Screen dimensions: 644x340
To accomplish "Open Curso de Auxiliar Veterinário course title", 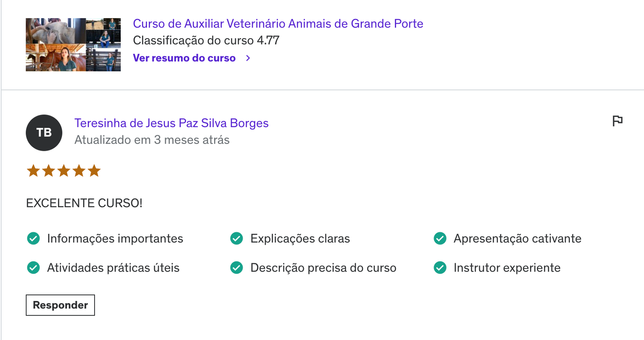I will [278, 24].
